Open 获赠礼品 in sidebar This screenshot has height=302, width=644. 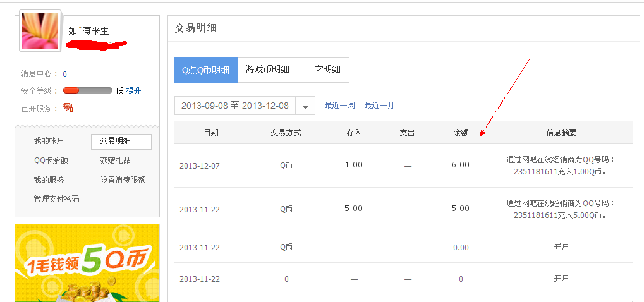[x=116, y=160]
